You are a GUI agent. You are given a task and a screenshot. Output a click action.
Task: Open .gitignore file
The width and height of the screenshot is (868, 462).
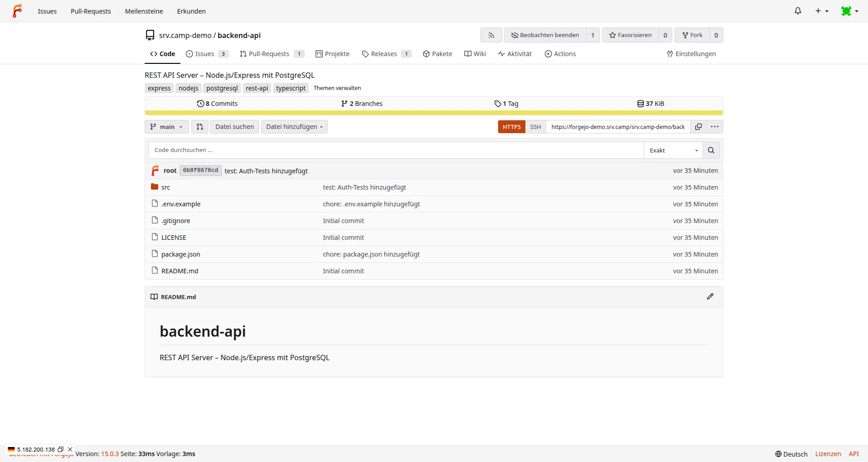click(176, 221)
